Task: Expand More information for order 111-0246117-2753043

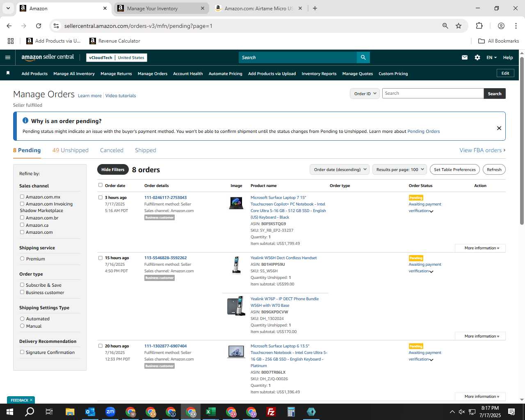Action: [x=480, y=248]
